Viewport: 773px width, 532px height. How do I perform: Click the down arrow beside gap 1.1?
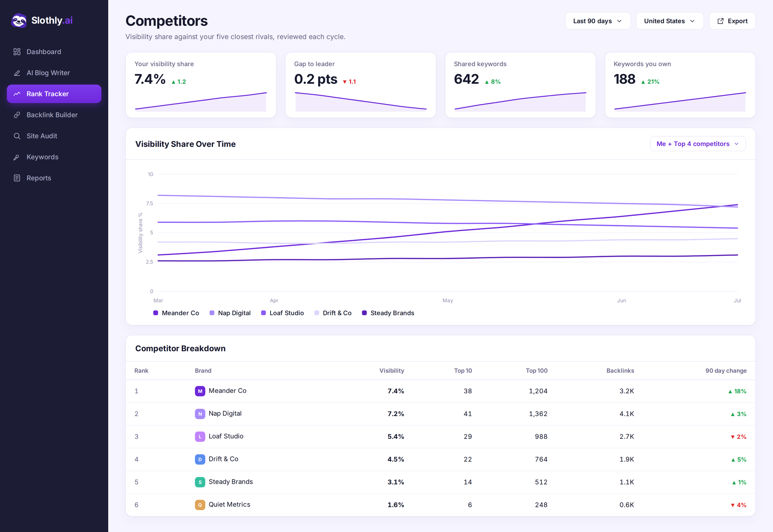[345, 82]
